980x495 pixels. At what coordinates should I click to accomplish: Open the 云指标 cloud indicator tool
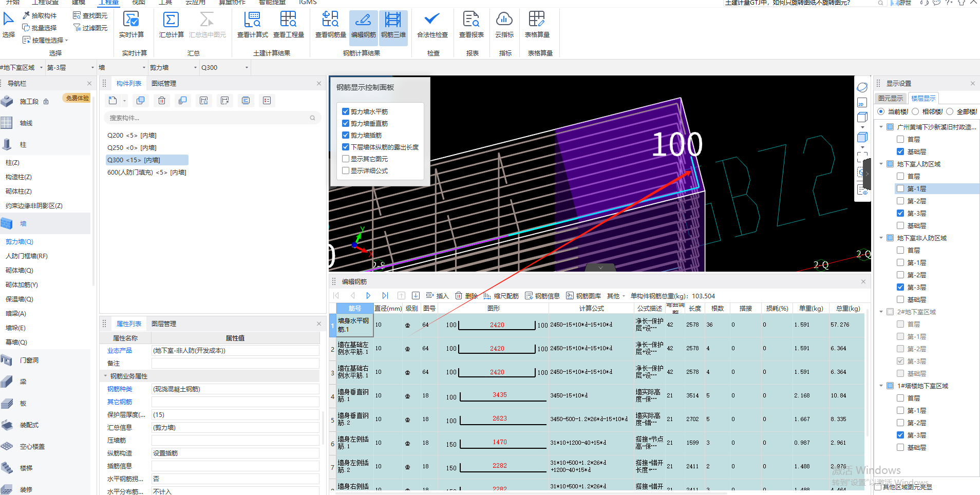[504, 25]
